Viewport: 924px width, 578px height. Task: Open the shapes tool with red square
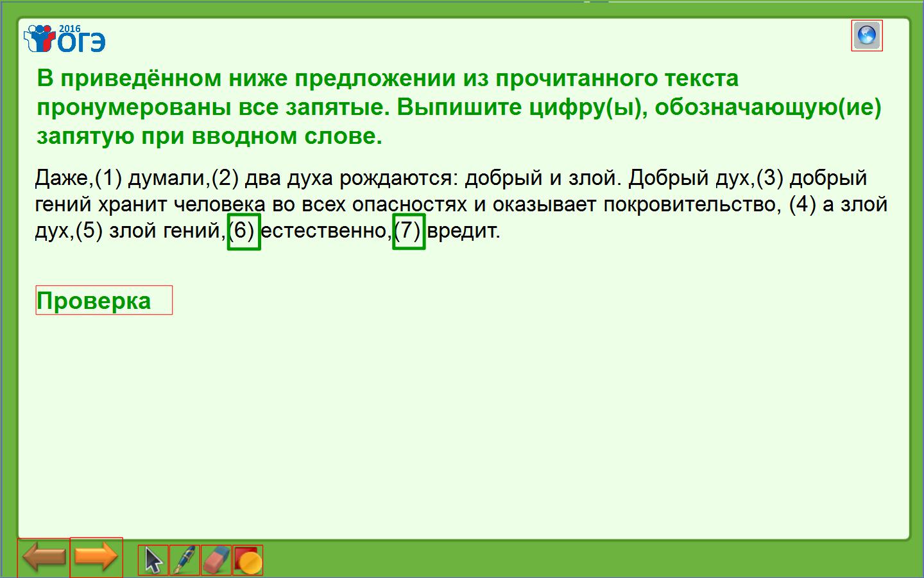(x=248, y=561)
